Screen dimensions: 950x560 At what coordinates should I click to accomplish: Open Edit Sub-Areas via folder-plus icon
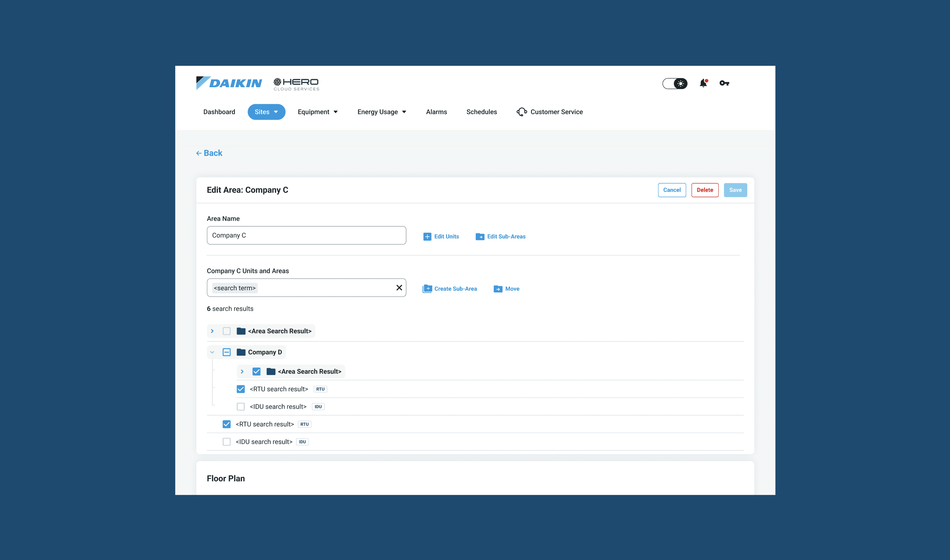tap(480, 236)
